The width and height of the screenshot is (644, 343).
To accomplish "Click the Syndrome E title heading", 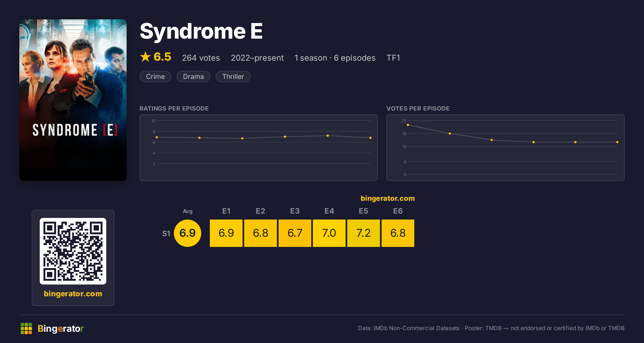I will (201, 31).
